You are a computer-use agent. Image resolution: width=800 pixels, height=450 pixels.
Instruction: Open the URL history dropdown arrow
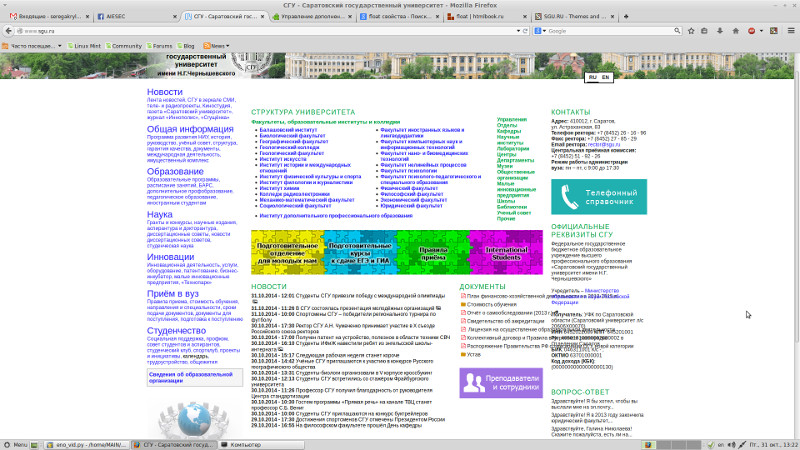(x=518, y=31)
